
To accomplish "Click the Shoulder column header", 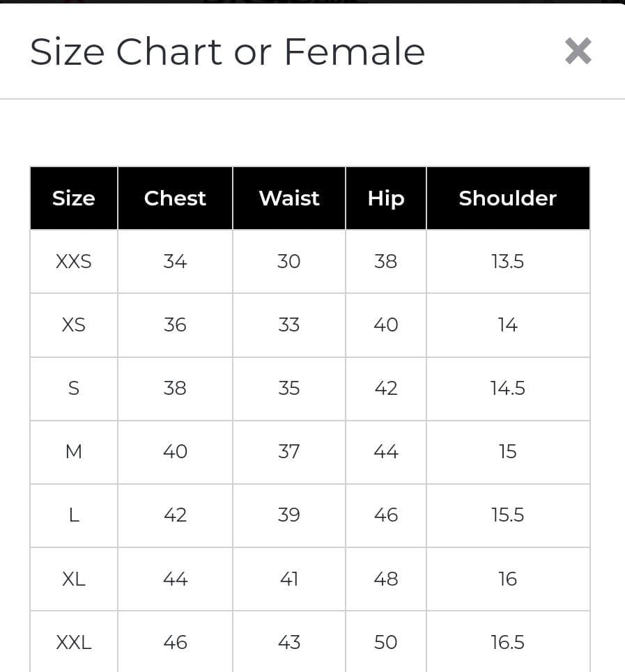I will [x=508, y=198].
